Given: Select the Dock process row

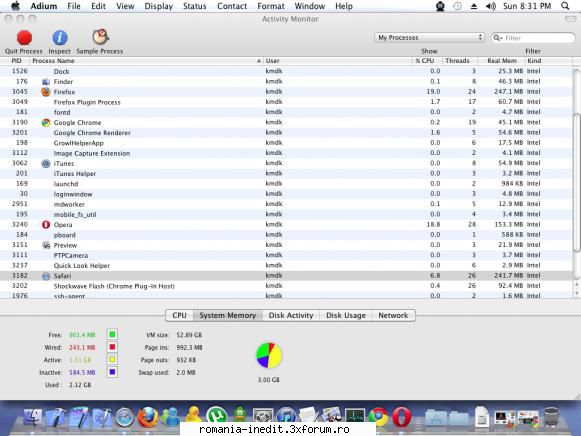Looking at the screenshot, I should pos(286,71).
